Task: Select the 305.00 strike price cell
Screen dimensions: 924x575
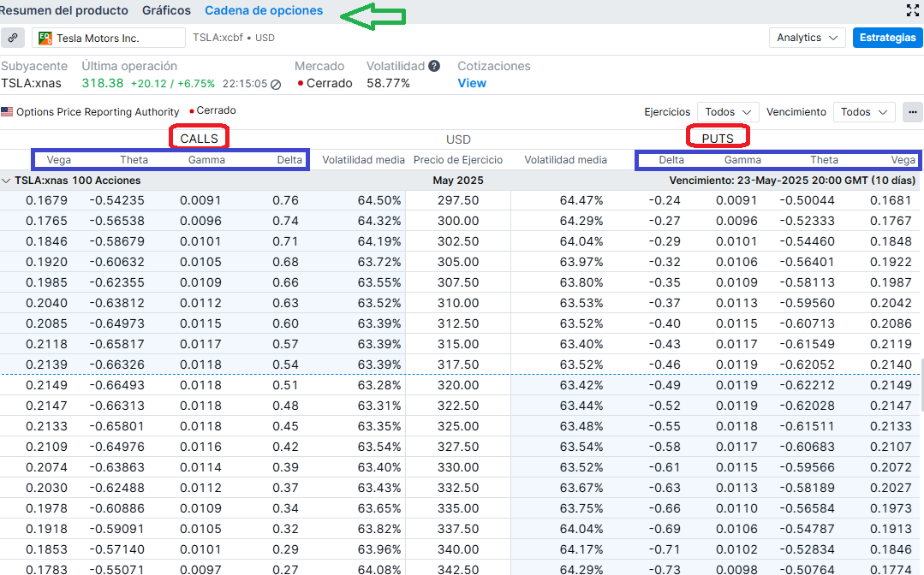Action: point(458,263)
